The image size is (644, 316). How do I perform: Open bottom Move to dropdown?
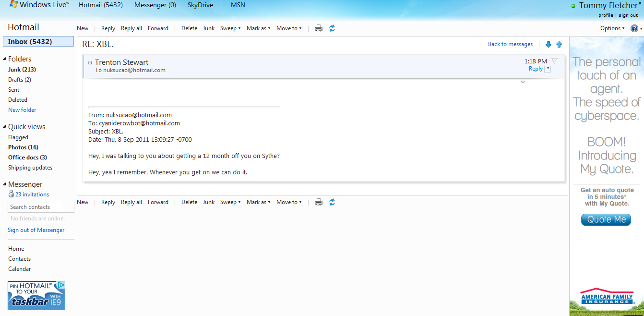(x=289, y=202)
